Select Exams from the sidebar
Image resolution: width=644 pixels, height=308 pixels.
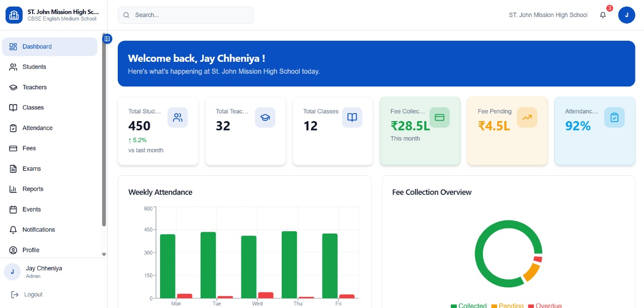[32, 169]
